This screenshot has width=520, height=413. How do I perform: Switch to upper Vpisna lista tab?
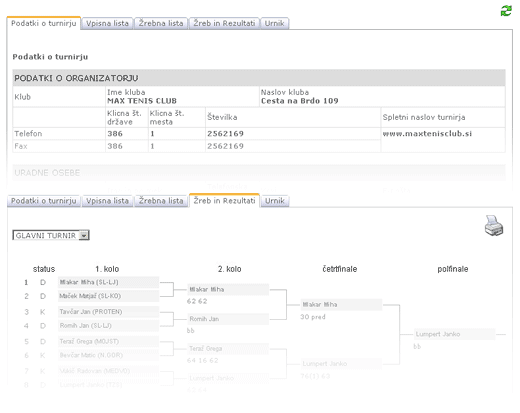point(107,23)
